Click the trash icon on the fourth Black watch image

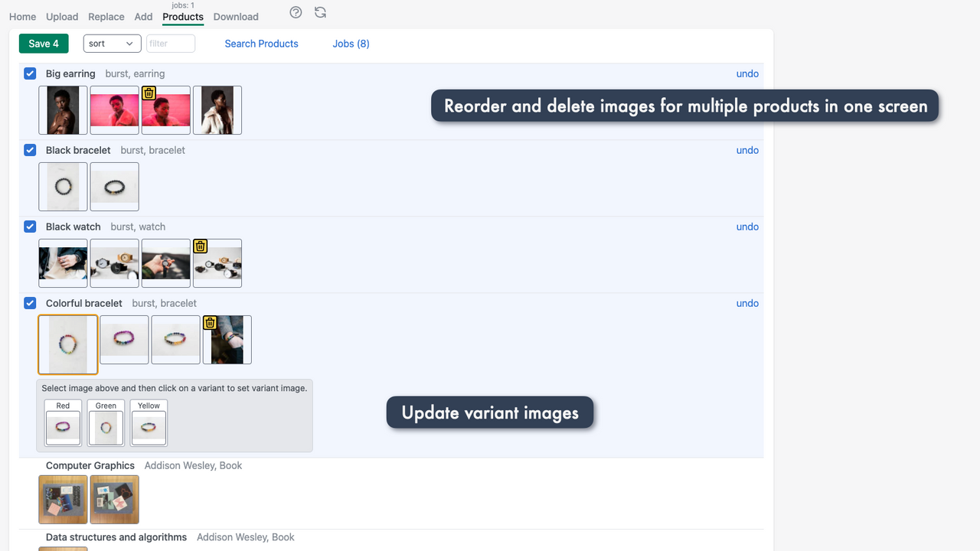tap(200, 246)
